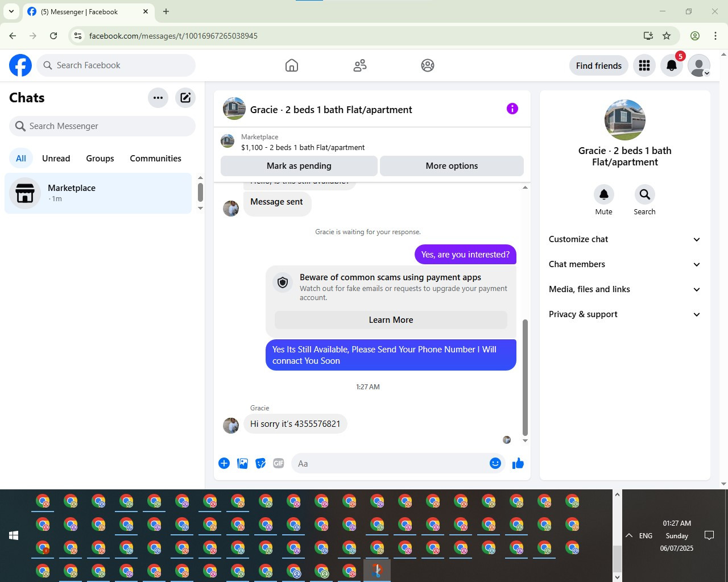Viewport: 728px width, 582px height.
Task: Choose a sticker from the sticker icon
Action: 260,463
